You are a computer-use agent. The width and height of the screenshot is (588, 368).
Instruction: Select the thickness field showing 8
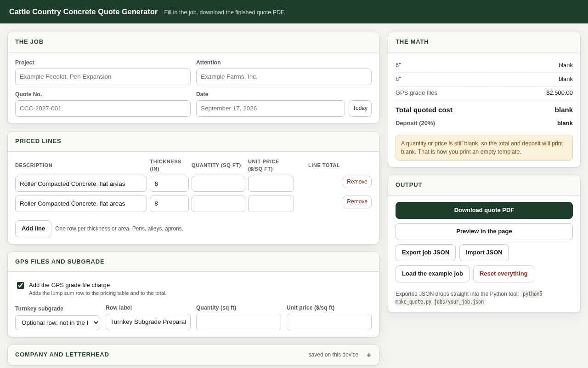point(169,204)
